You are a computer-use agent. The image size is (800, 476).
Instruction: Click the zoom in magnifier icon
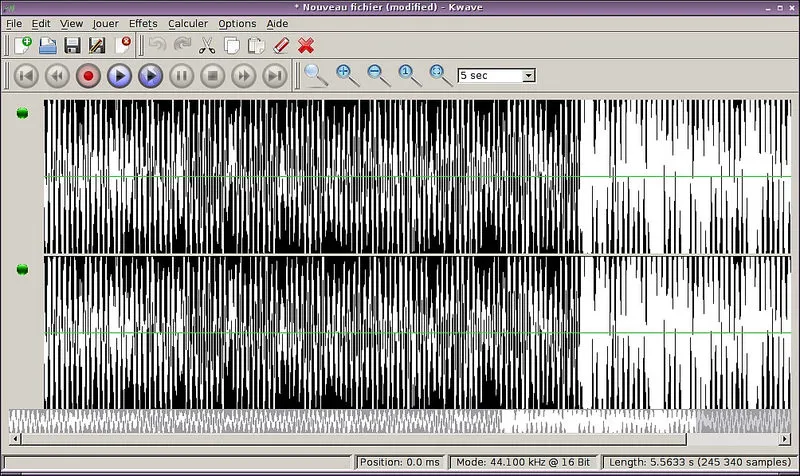pos(347,74)
